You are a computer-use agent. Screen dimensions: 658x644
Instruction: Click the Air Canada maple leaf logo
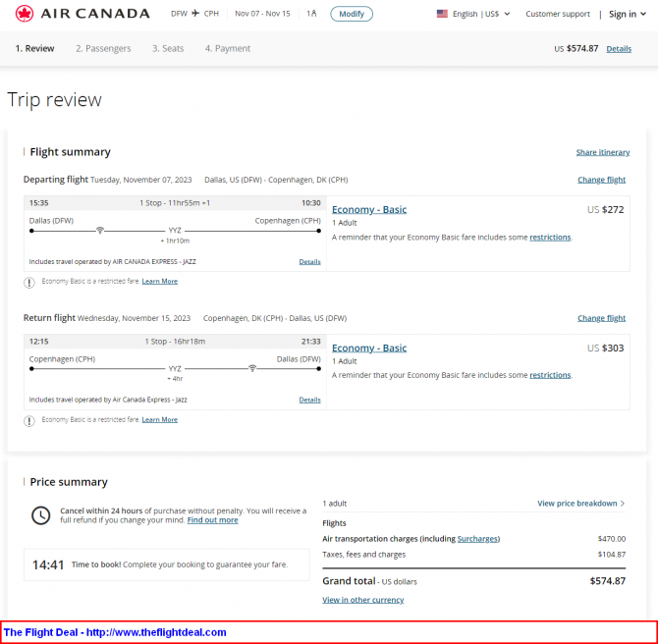[24, 14]
